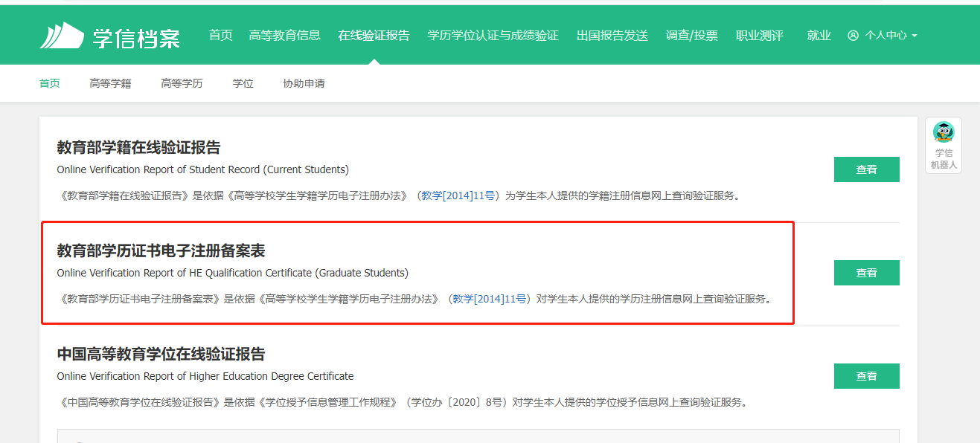Click the 教育部学籍在线验证报告 heading
980x443 pixels.
[139, 147]
